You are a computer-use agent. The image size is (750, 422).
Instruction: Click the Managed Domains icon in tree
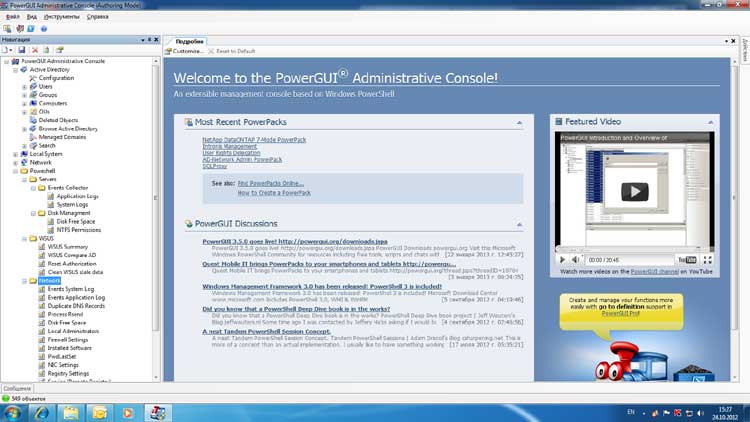point(33,137)
